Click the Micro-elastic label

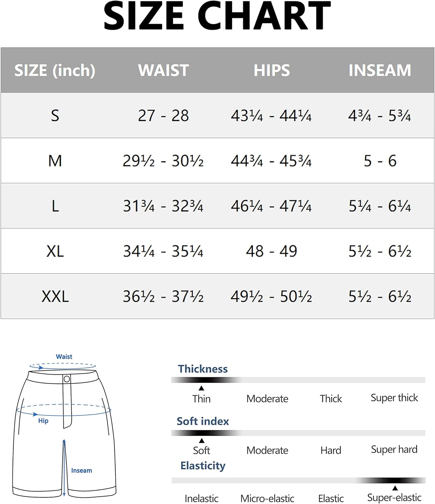[268, 498]
